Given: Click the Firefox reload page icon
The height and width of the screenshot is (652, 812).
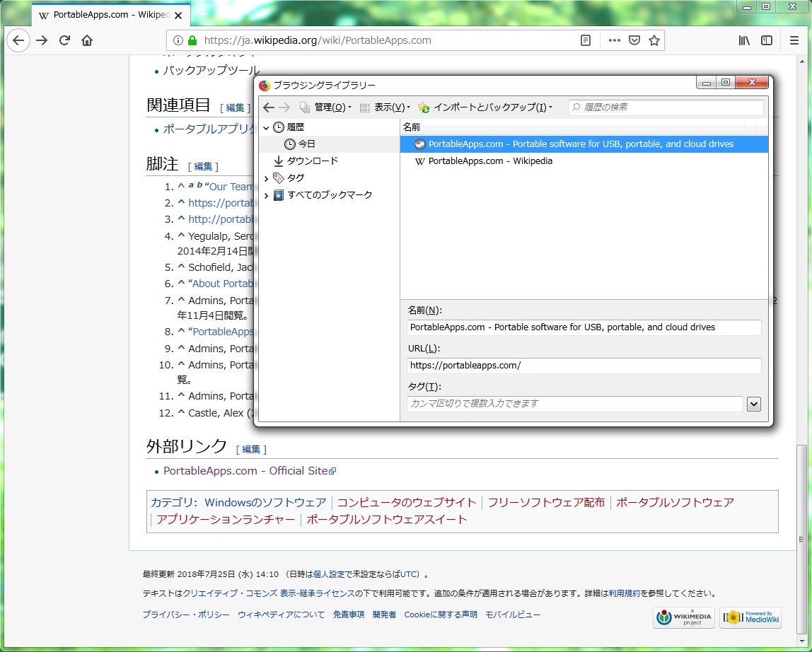Looking at the screenshot, I should click(64, 40).
